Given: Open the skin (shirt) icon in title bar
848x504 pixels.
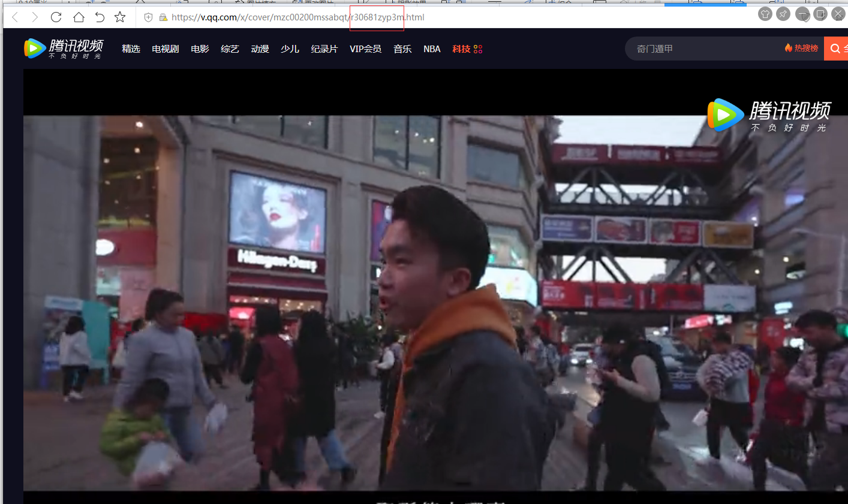Looking at the screenshot, I should click(x=765, y=14).
